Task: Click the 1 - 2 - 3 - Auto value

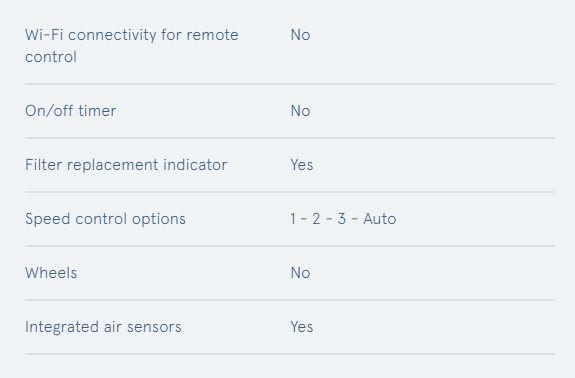Action: [343, 219]
